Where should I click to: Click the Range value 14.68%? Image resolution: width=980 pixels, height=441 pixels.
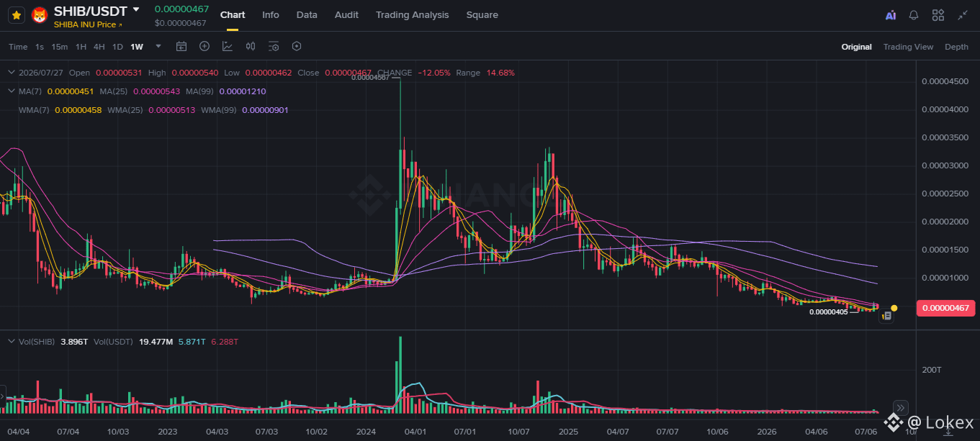pyautogui.click(x=500, y=73)
